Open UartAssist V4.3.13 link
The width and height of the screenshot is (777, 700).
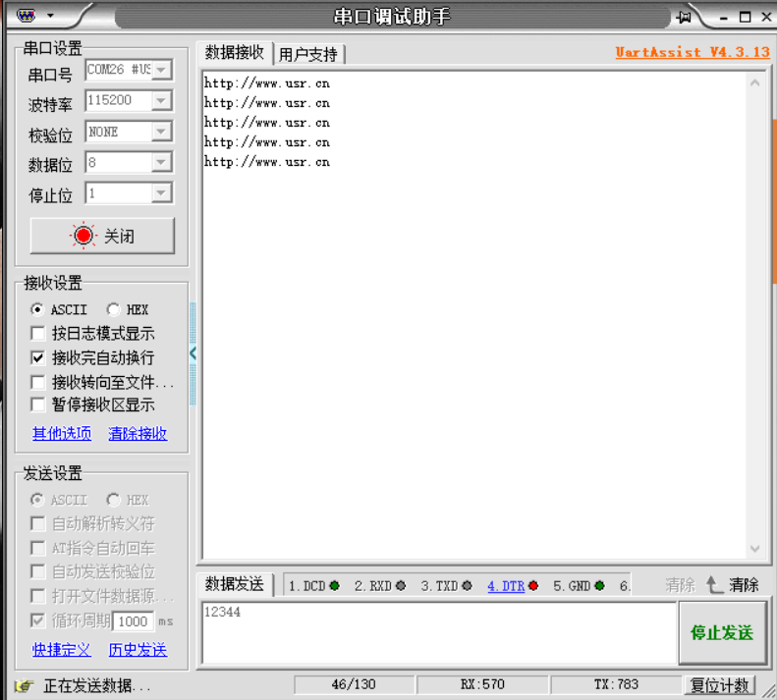(x=693, y=52)
